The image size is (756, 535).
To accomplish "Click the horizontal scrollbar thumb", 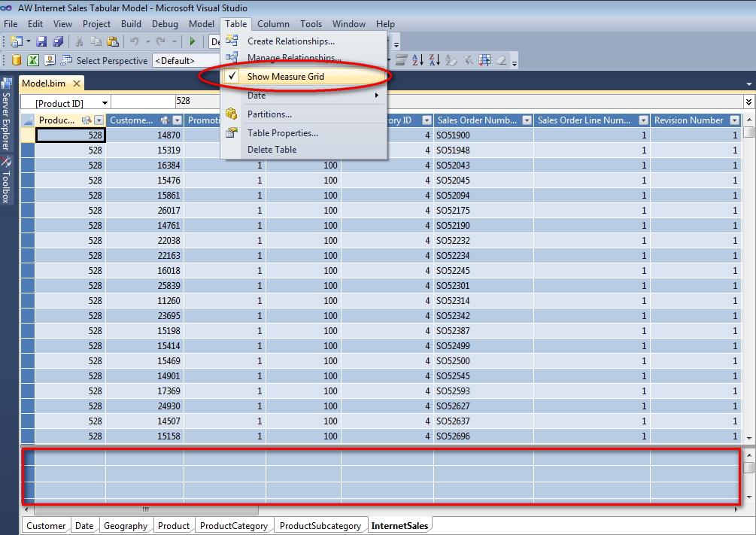I will tap(146, 509).
